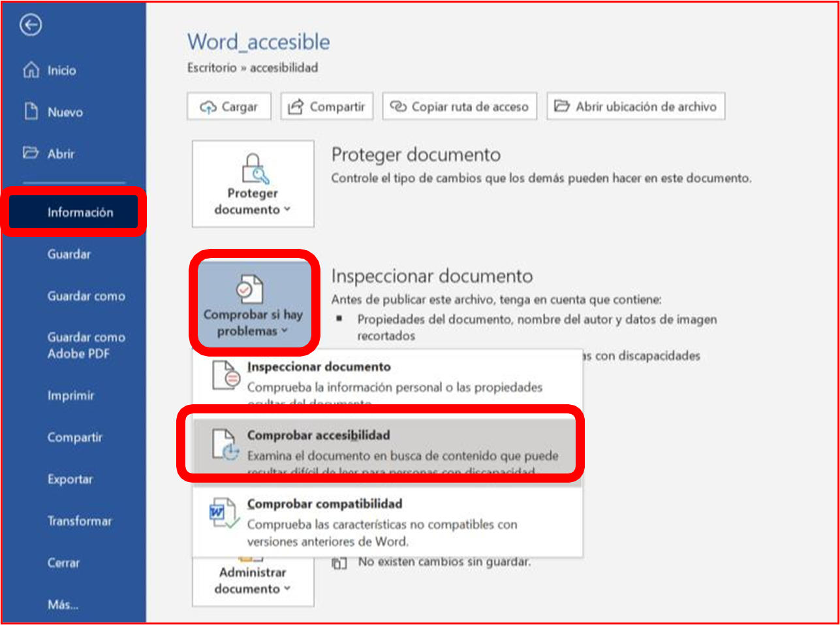This screenshot has width=840, height=625.
Task: Choose Guardar in the sidebar
Action: [69, 254]
